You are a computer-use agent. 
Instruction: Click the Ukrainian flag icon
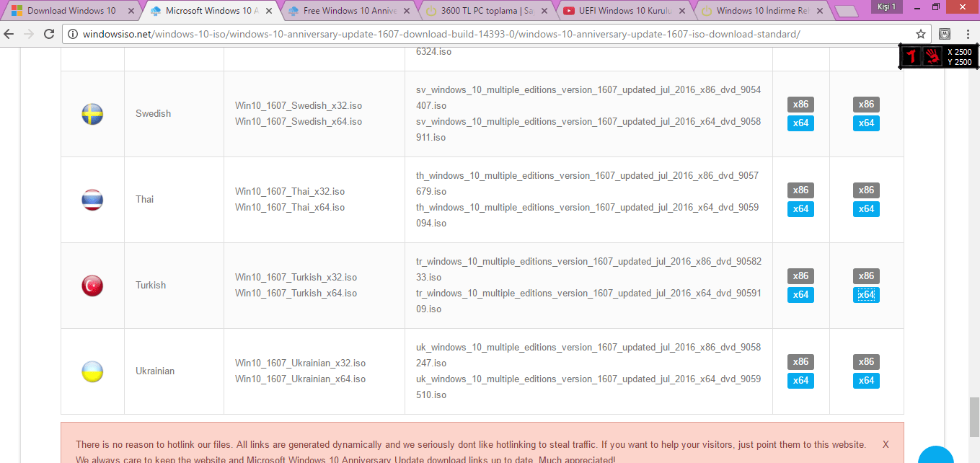coord(92,371)
